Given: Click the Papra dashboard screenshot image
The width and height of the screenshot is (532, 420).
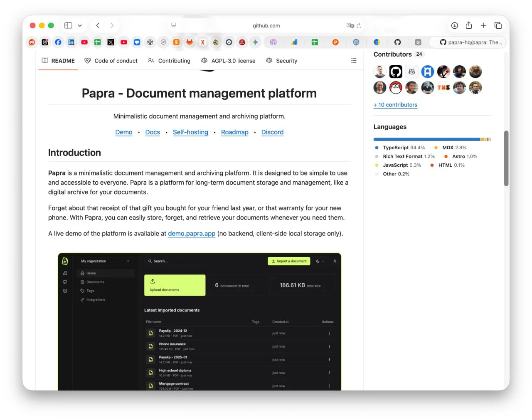Looking at the screenshot, I should pyautogui.click(x=199, y=321).
